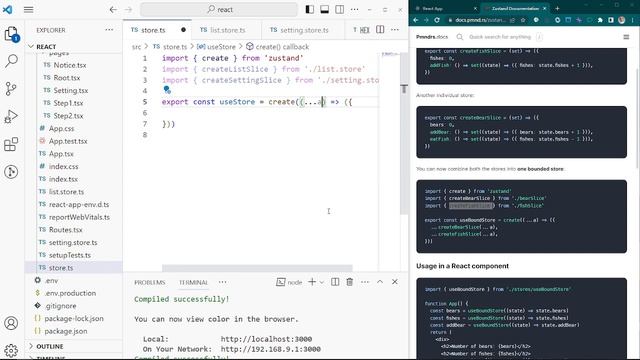Open the Explorer view in activity bar
The width and height of the screenshot is (640, 360).
coord(11,34)
